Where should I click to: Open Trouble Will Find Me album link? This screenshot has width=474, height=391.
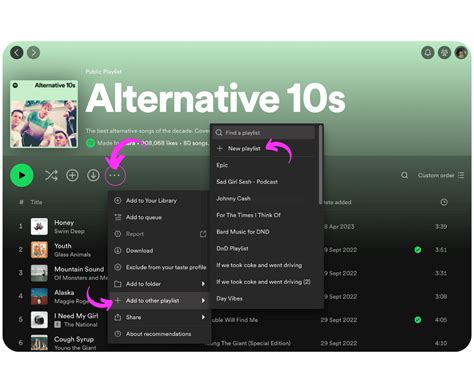(x=235, y=320)
